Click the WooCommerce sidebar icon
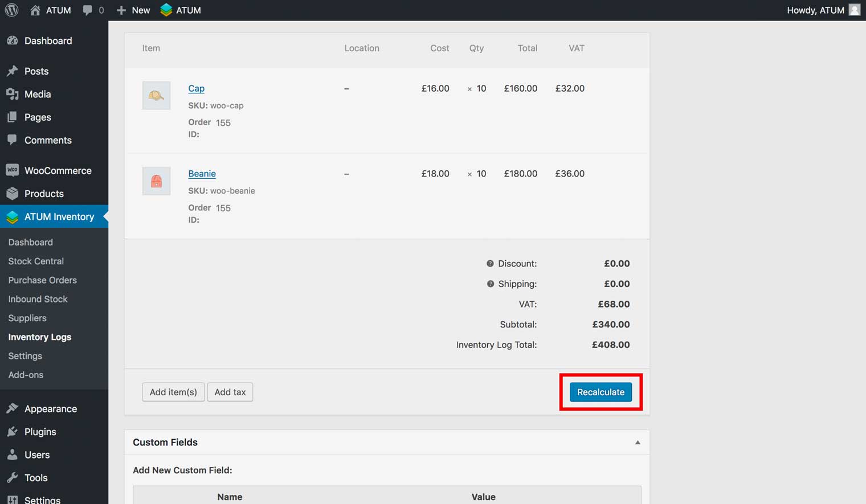Image resolution: width=866 pixels, height=504 pixels. 12,170
